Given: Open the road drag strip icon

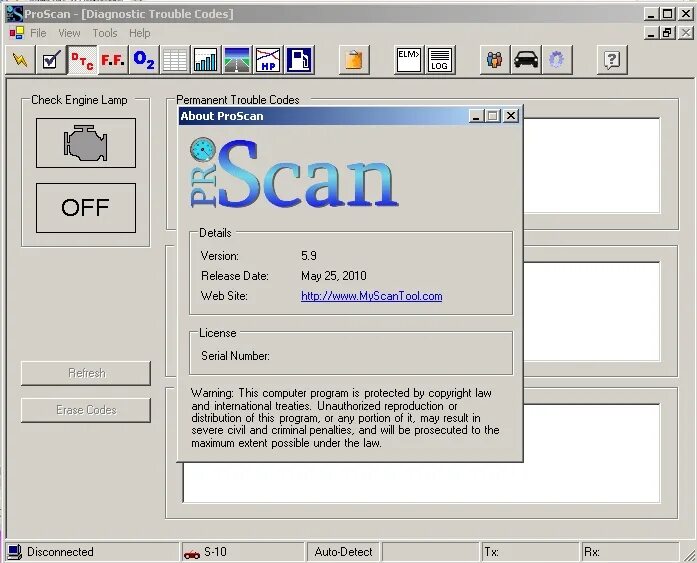Looking at the screenshot, I should click(x=237, y=60).
